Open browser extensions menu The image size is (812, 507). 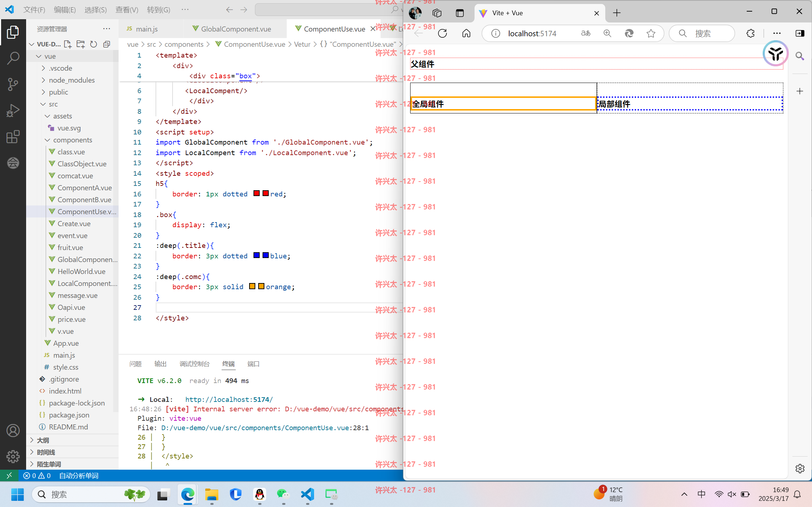[x=750, y=33]
